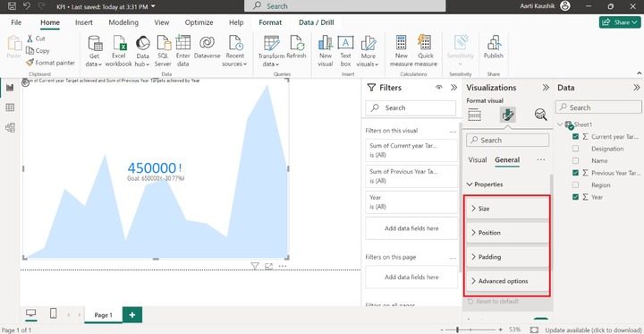Add a new page
Viewport: 644px width, 334px height.
[132, 315]
